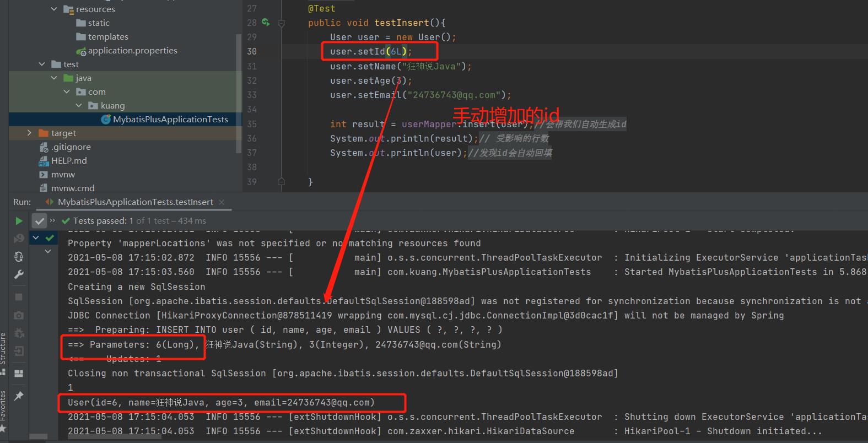Collapse the java folder under test
This screenshot has height=443, width=868.
click(x=54, y=78)
